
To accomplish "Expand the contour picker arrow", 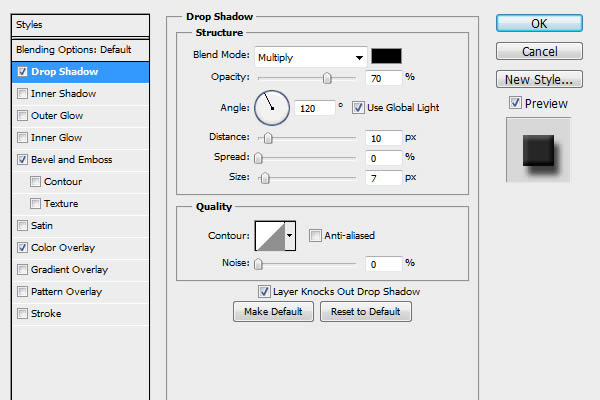I will coord(291,236).
